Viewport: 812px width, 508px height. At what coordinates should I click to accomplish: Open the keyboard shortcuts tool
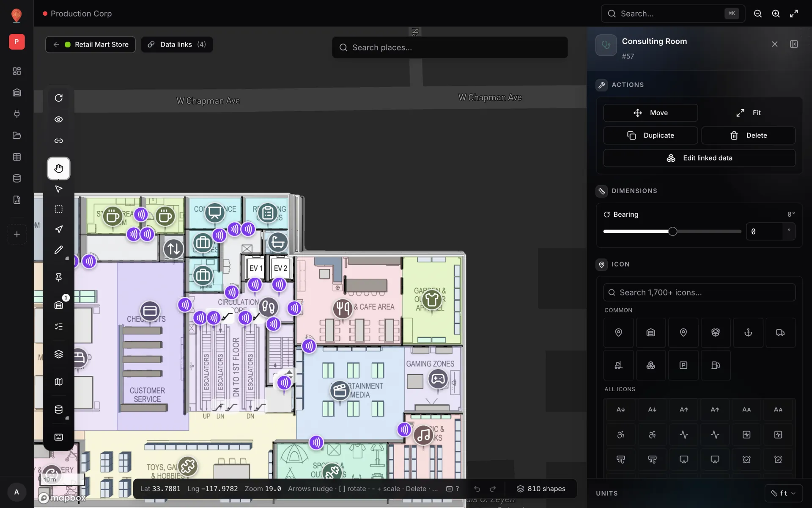(x=58, y=437)
